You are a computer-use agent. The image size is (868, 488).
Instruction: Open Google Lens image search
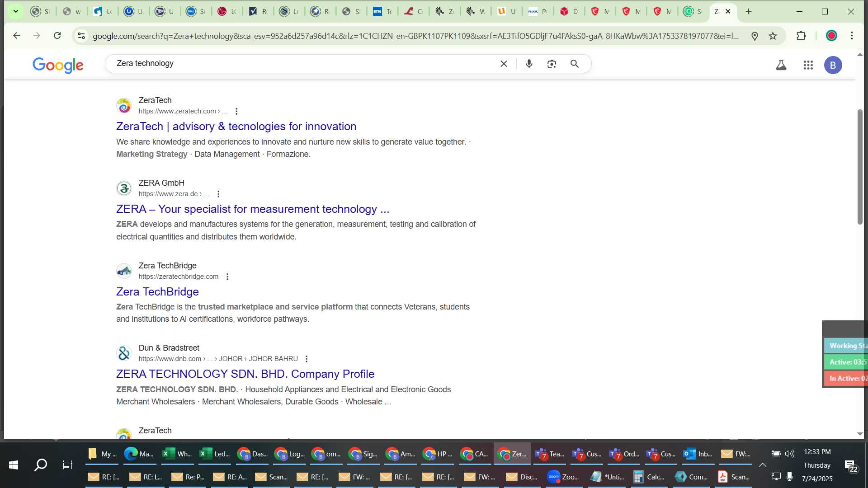point(552,64)
